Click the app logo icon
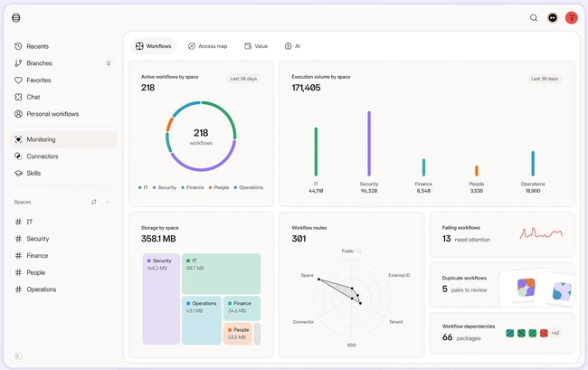Viewport: 588px width, 370px height. click(16, 17)
